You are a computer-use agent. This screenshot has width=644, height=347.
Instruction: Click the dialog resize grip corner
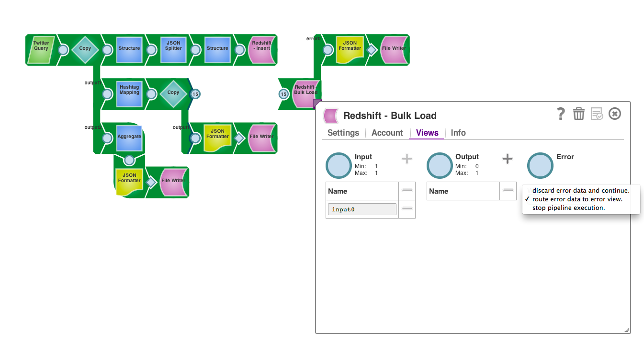pos(627,330)
